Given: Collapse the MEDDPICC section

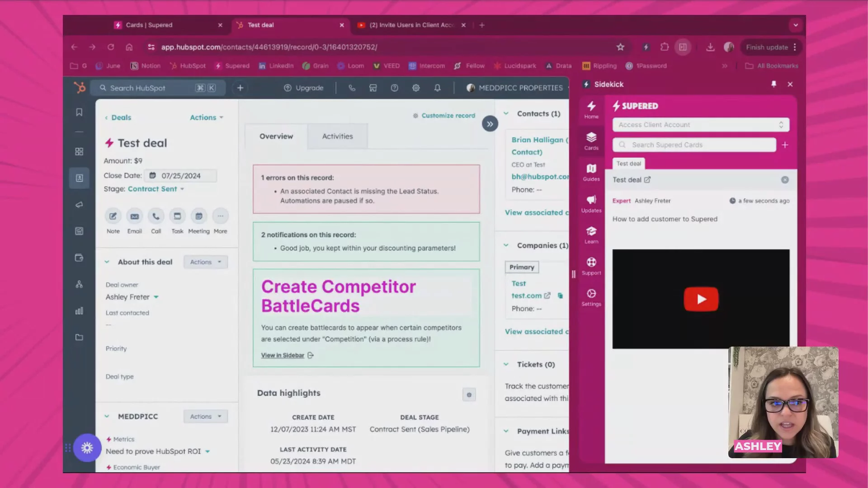Looking at the screenshot, I should click(107, 417).
